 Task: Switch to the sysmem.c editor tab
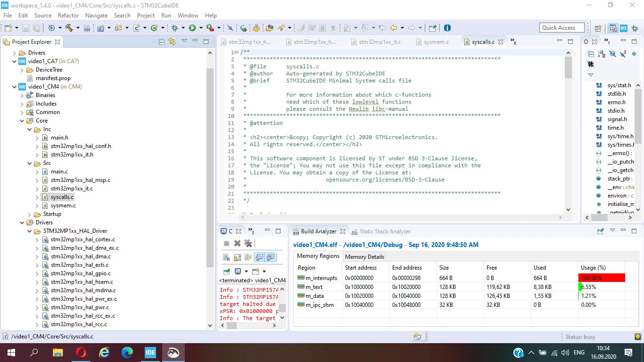pos(437,42)
